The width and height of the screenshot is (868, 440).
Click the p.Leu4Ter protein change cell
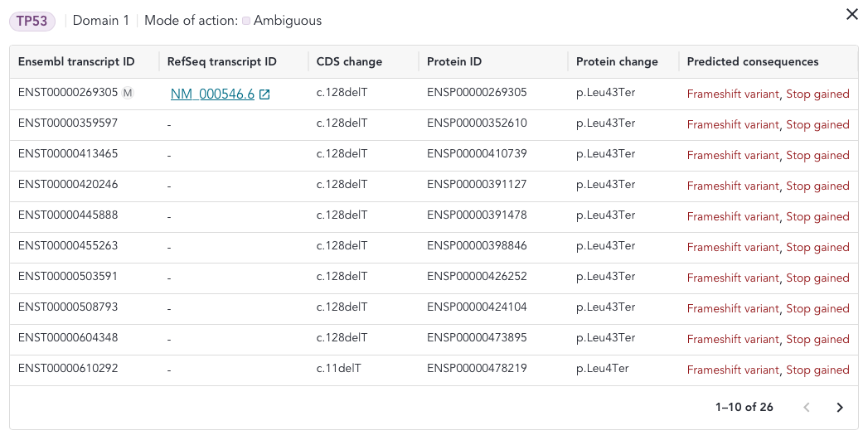coord(602,368)
